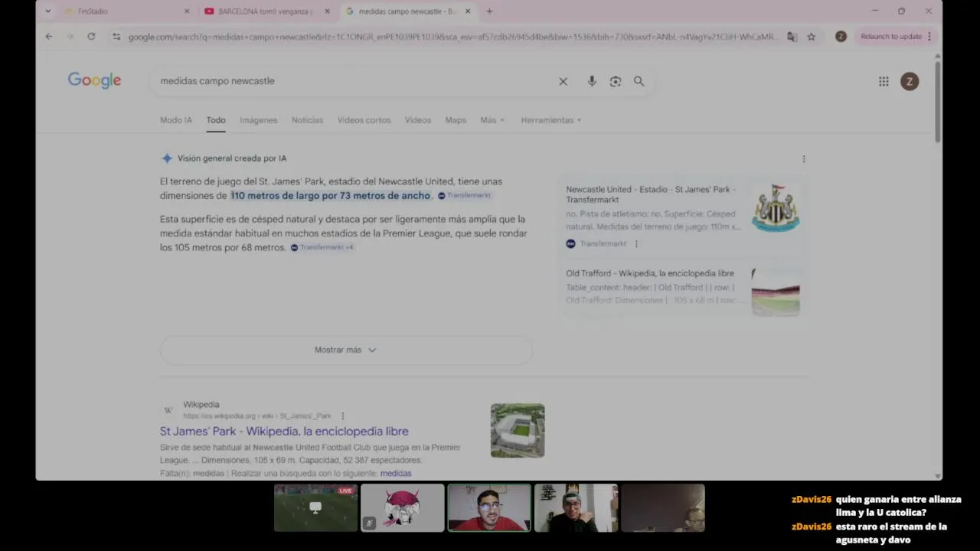This screenshot has width=980, height=551.
Task: Translate this page icon
Action: click(x=792, y=36)
